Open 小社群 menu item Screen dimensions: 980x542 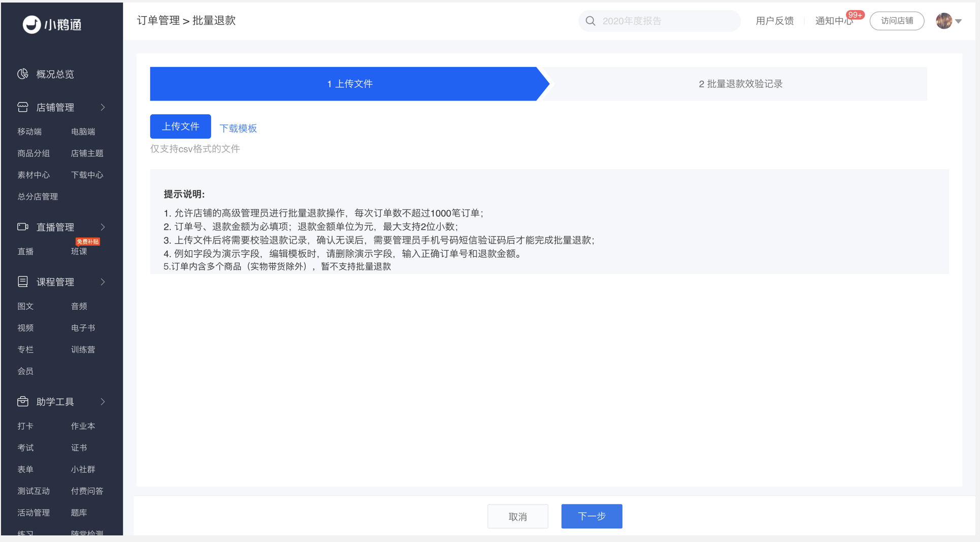click(x=83, y=469)
